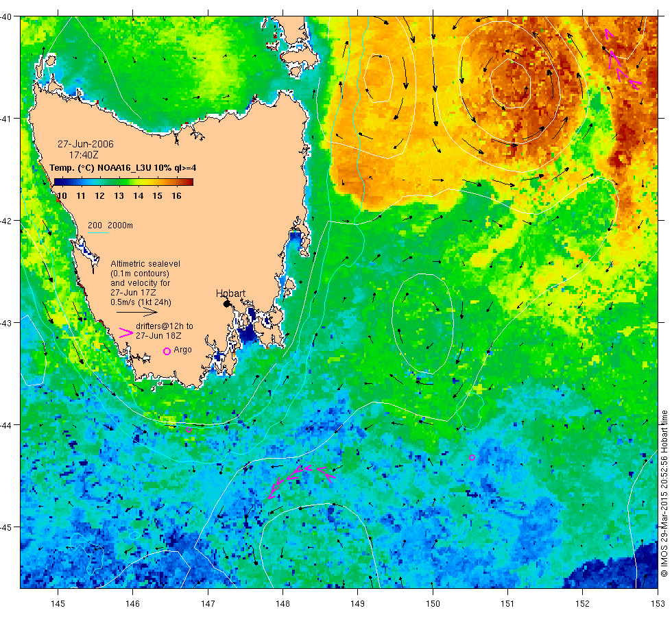Click latitude axis label -44
The height and width of the screenshot is (617, 672).
pyautogui.click(x=6, y=425)
